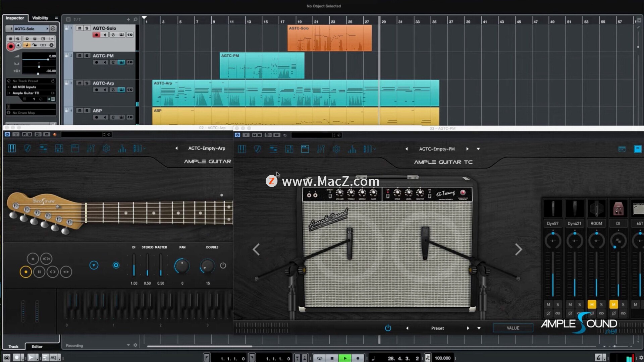The image size is (644, 362).
Task: Open the amp Preset dropdown arrow
Action: [x=479, y=328]
